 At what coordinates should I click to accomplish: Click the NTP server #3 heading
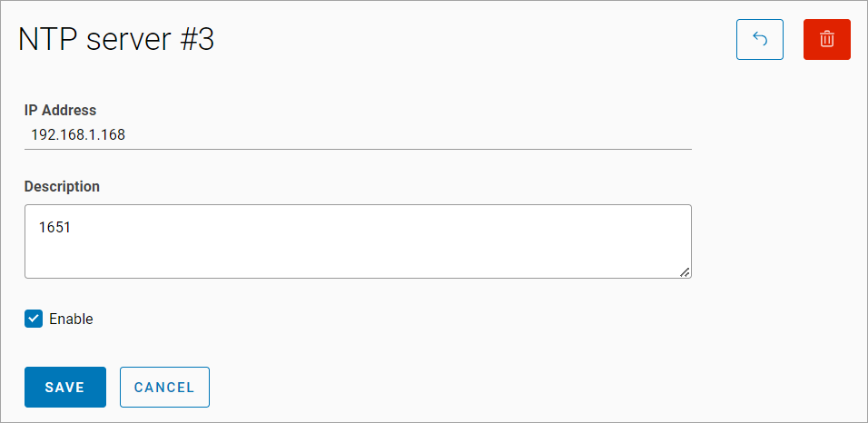pos(116,40)
